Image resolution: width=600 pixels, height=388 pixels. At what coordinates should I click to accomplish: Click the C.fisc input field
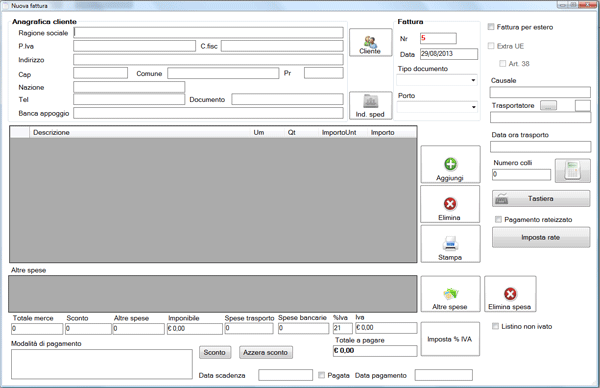click(x=282, y=46)
